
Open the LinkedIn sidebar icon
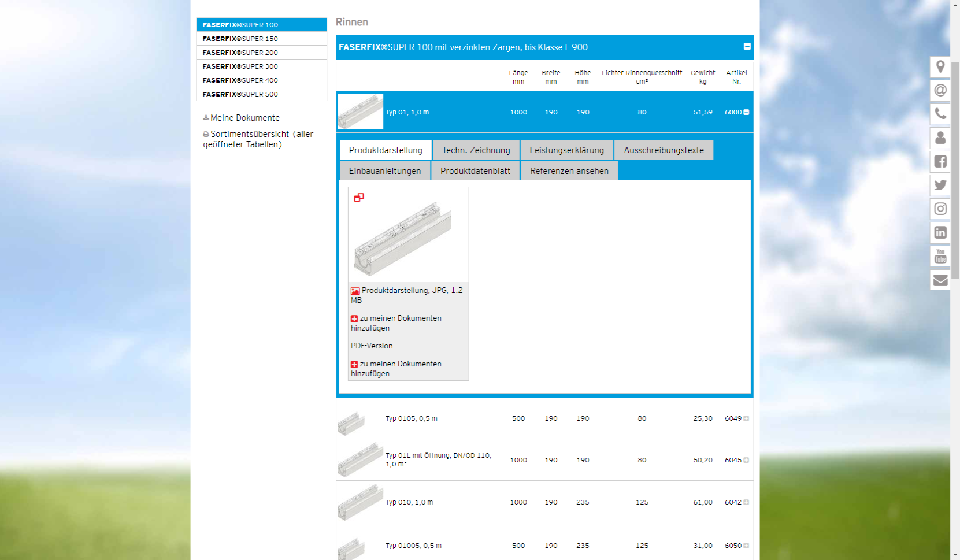(940, 232)
